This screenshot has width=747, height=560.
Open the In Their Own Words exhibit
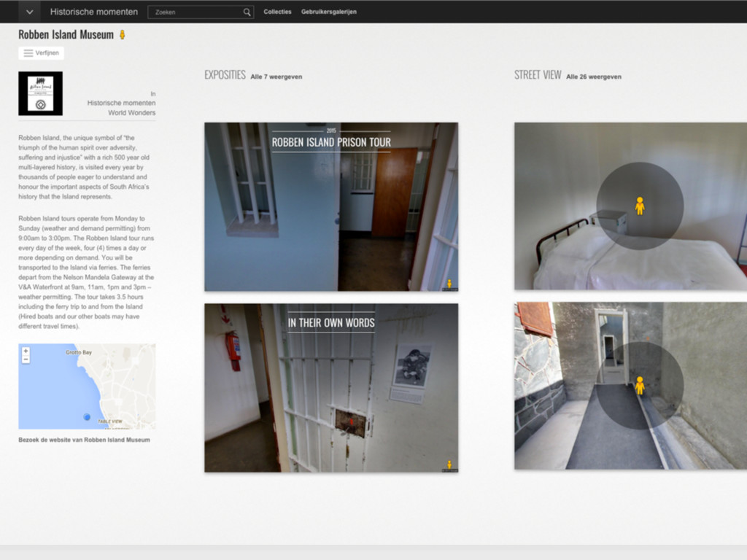pyautogui.click(x=332, y=388)
